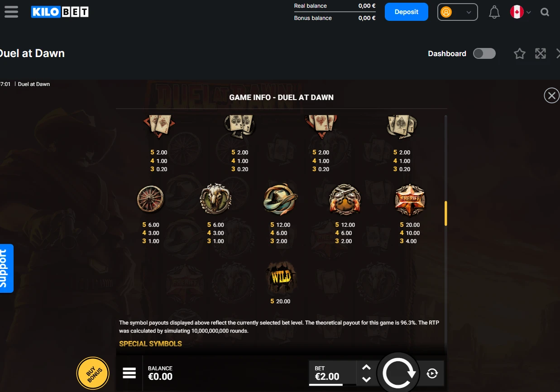Open the Canada flag language dropdown
The image size is (560, 392).
(521, 12)
